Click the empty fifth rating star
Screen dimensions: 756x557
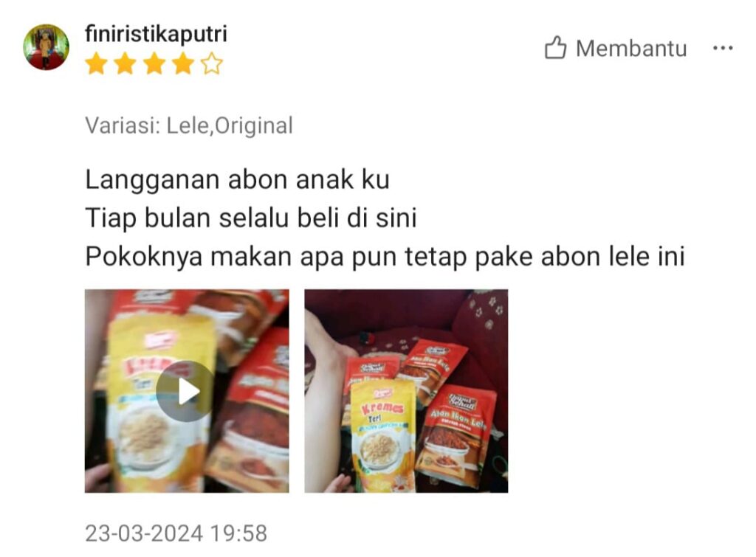[212, 63]
